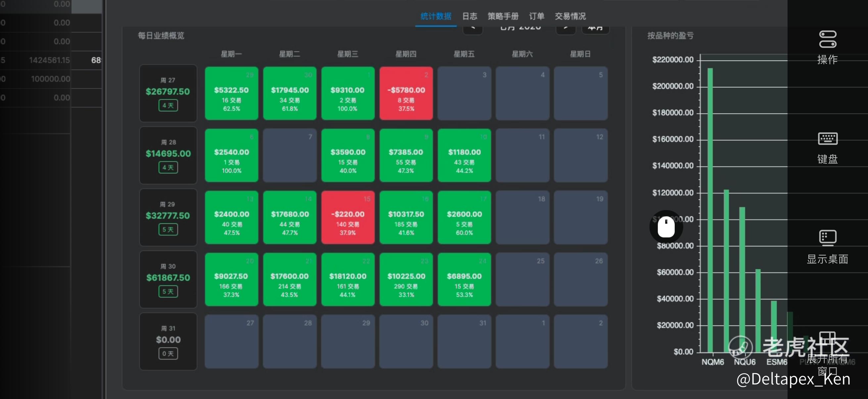
Task: Open the 周 27 summary card $26797.50
Action: point(168,93)
